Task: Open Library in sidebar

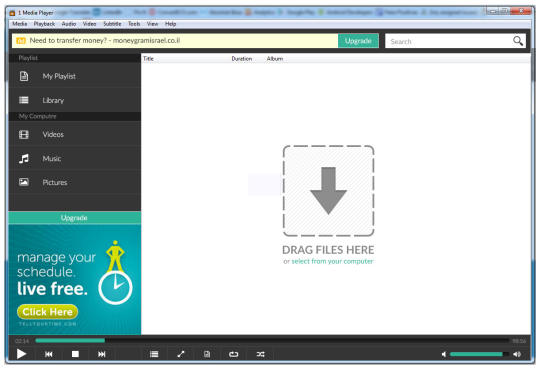Action: pyautogui.click(x=74, y=100)
